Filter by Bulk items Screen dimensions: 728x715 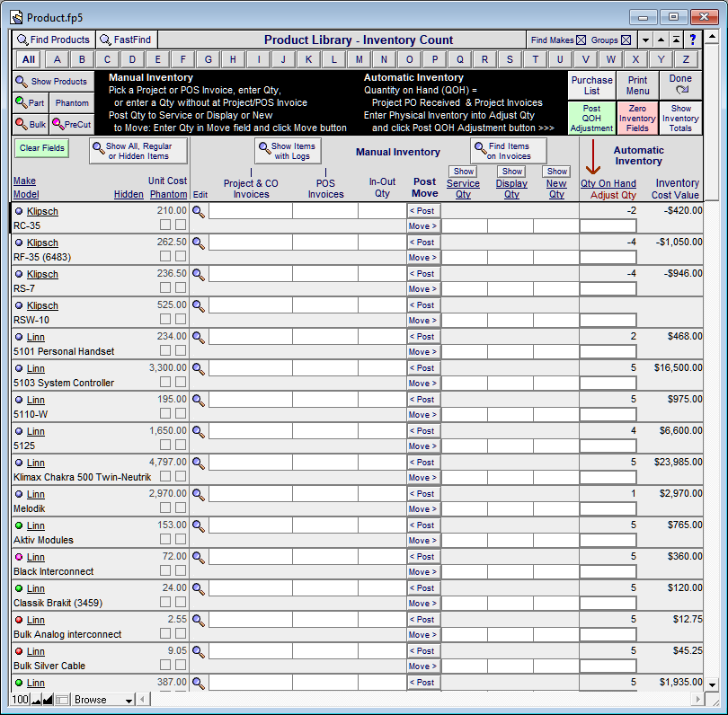(x=31, y=124)
